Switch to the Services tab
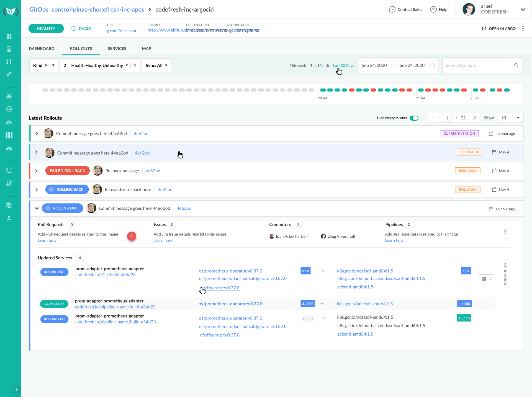The width and height of the screenshot is (532, 397). point(117,48)
